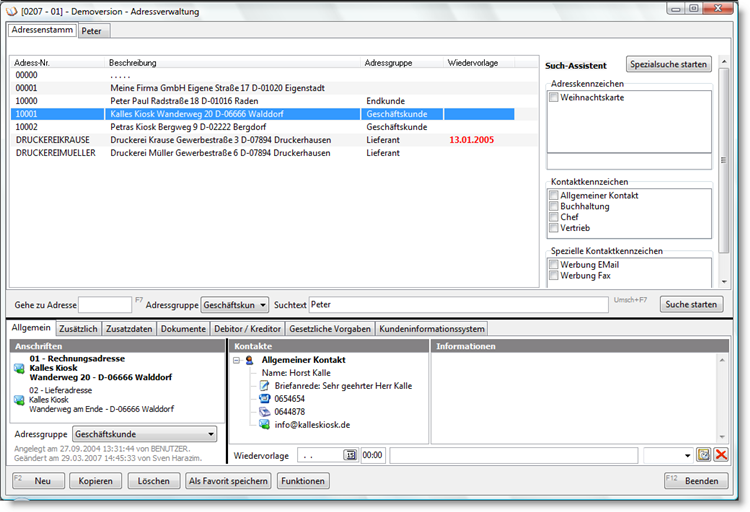This screenshot has width=750, height=512.
Task: Collapse the Allgemeiner Kontakt tree node
Action: (236, 359)
